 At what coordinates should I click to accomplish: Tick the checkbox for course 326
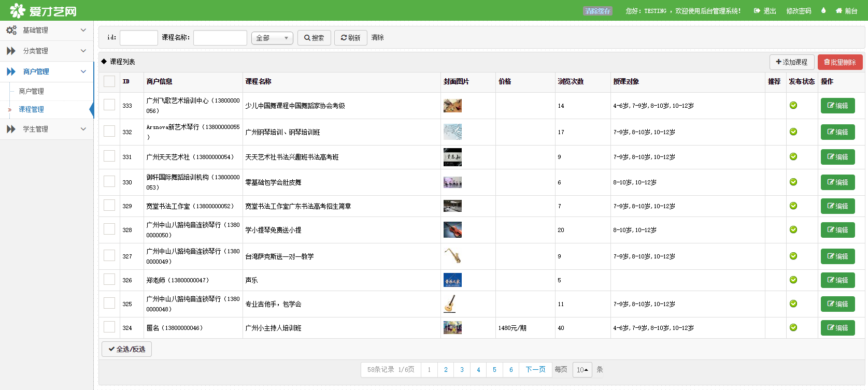(109, 279)
